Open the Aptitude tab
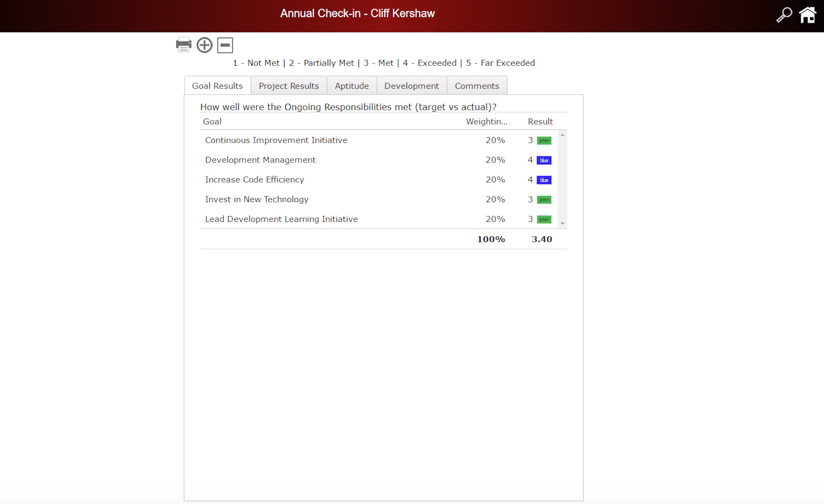Viewport: 824px width, 504px height. pyautogui.click(x=352, y=86)
